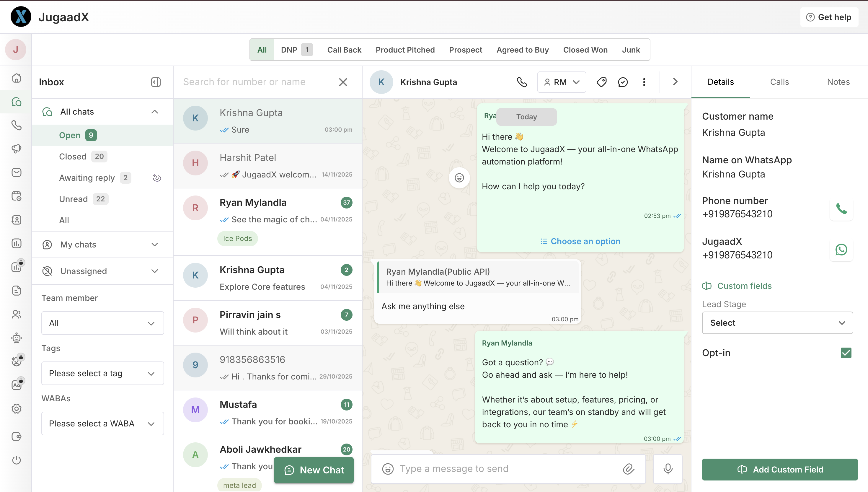Click the microphone voice message icon
The height and width of the screenshot is (492, 868).
point(668,469)
